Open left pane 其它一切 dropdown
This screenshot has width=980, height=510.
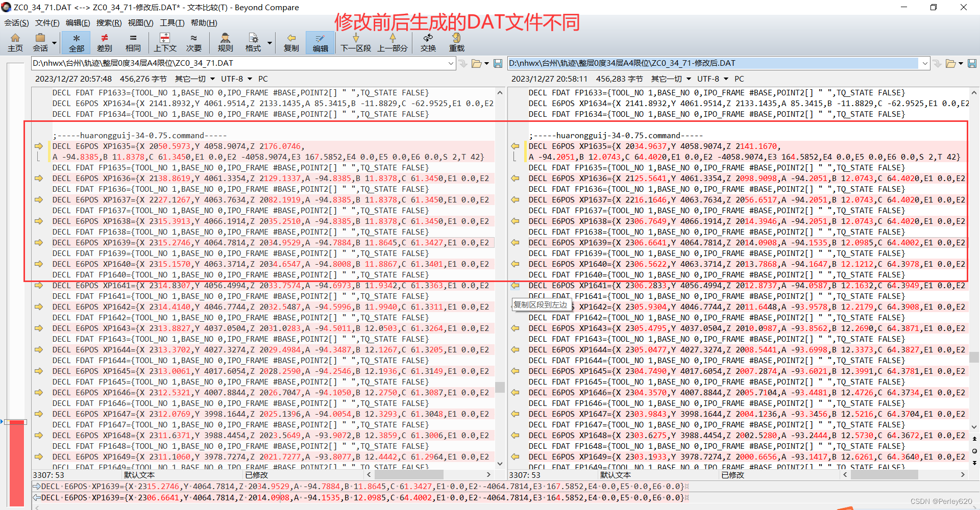tap(195, 79)
